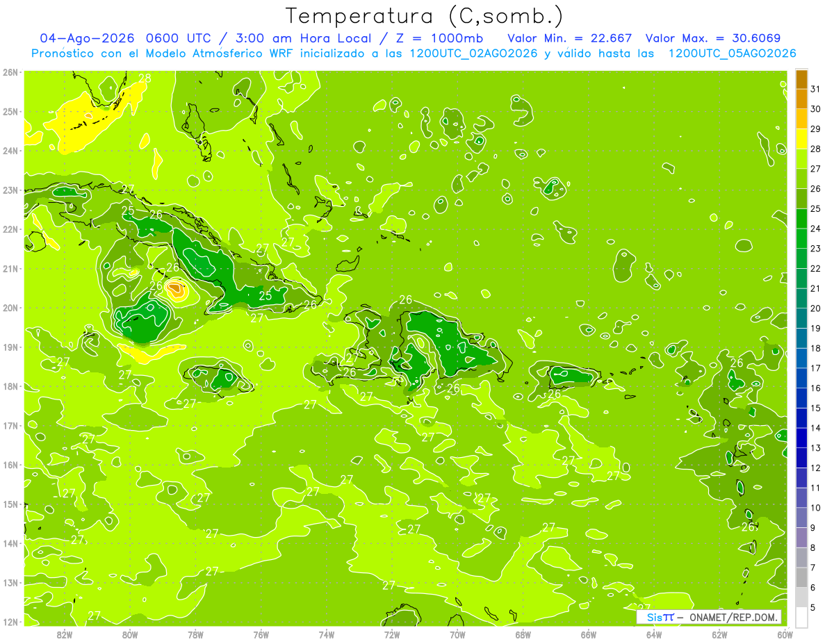834x644 pixels.
Task: Click legend value '31'
Action: [815, 89]
